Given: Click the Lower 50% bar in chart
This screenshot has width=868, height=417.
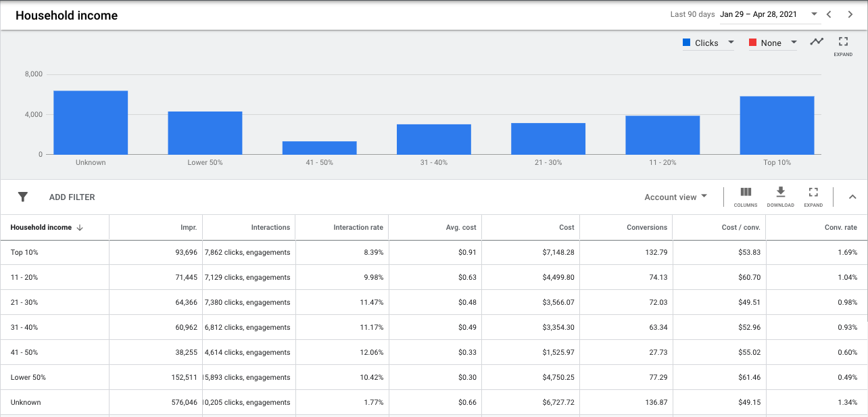Looking at the screenshot, I should 205,133.
